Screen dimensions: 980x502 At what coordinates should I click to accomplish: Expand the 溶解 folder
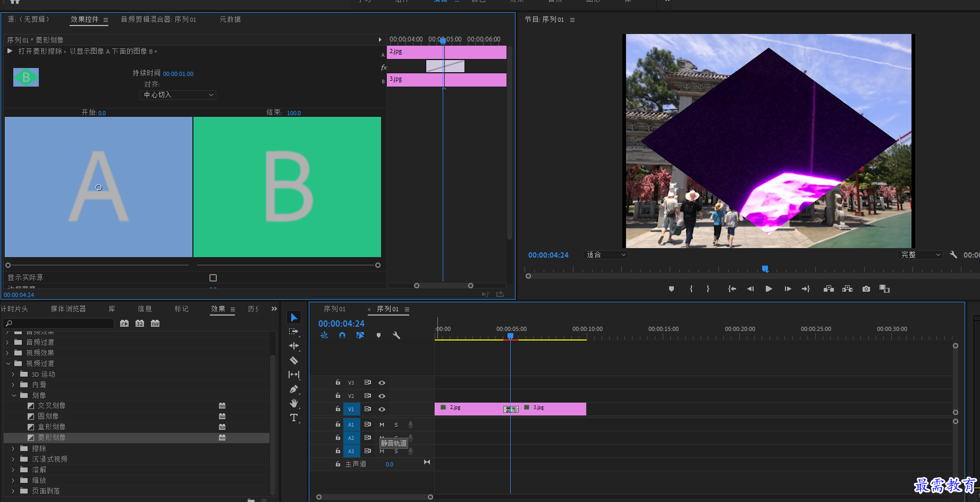(13, 470)
